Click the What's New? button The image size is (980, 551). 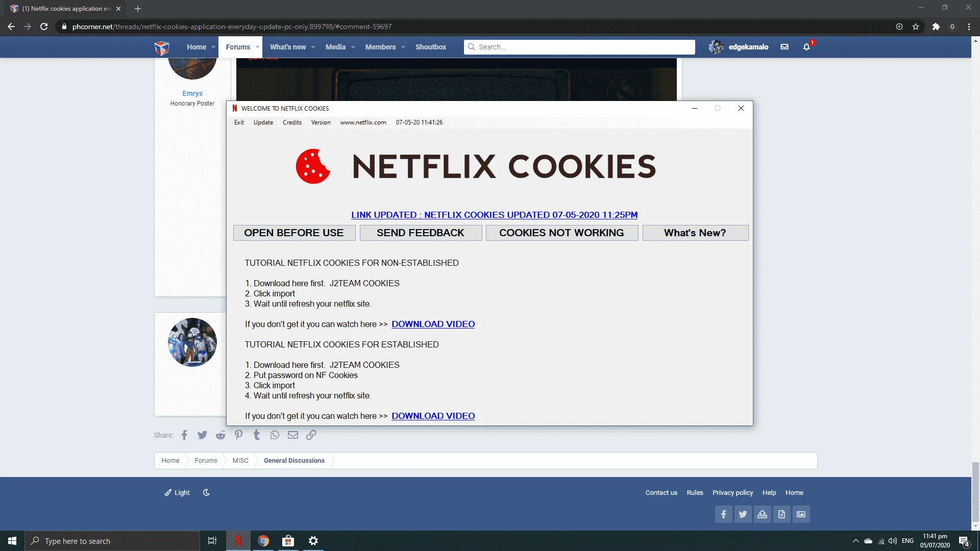(x=695, y=233)
